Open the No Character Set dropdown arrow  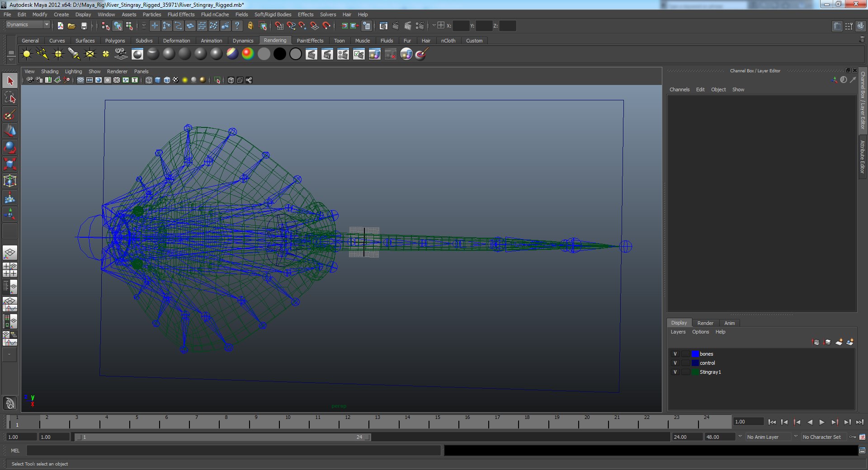tap(796, 437)
